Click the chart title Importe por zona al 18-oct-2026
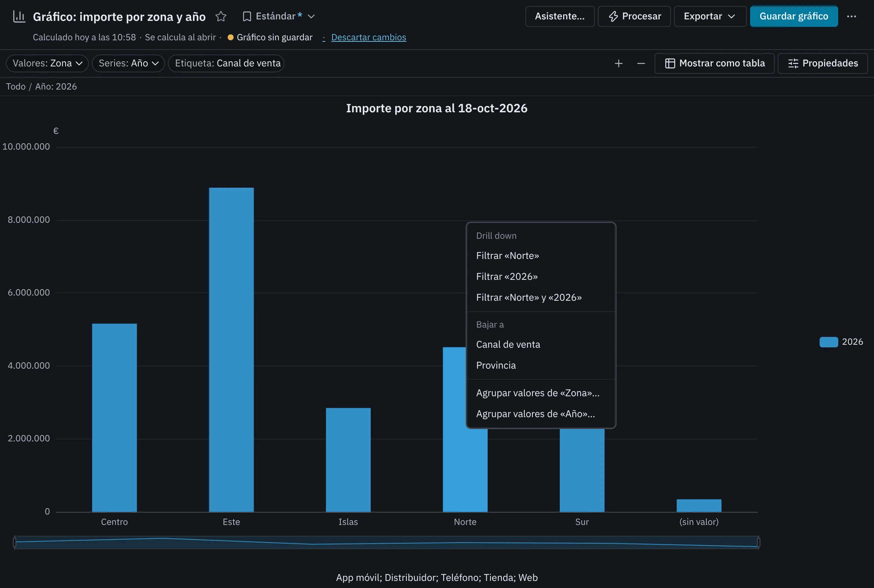 (437, 108)
